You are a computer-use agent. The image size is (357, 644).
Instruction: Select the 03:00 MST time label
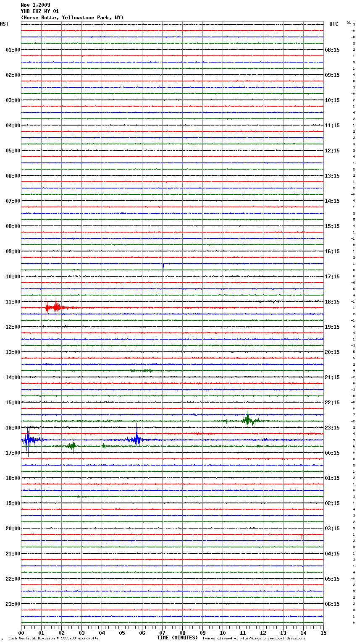(13, 100)
